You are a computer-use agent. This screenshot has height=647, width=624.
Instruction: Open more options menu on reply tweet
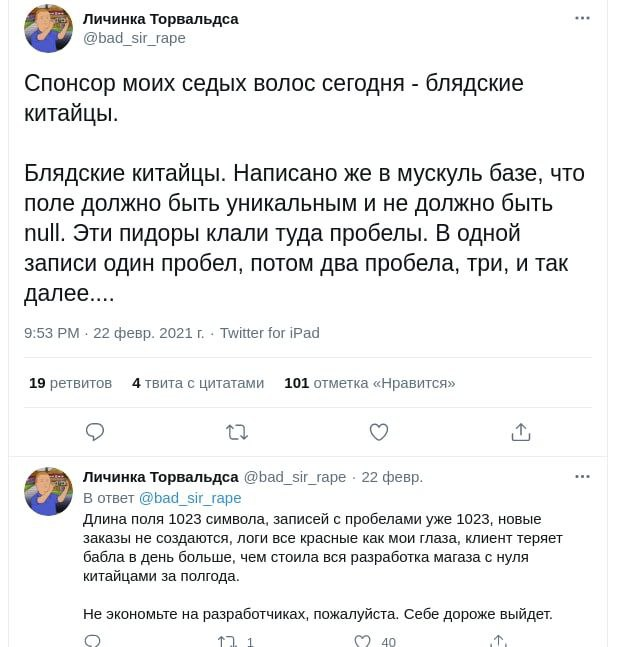(582, 477)
